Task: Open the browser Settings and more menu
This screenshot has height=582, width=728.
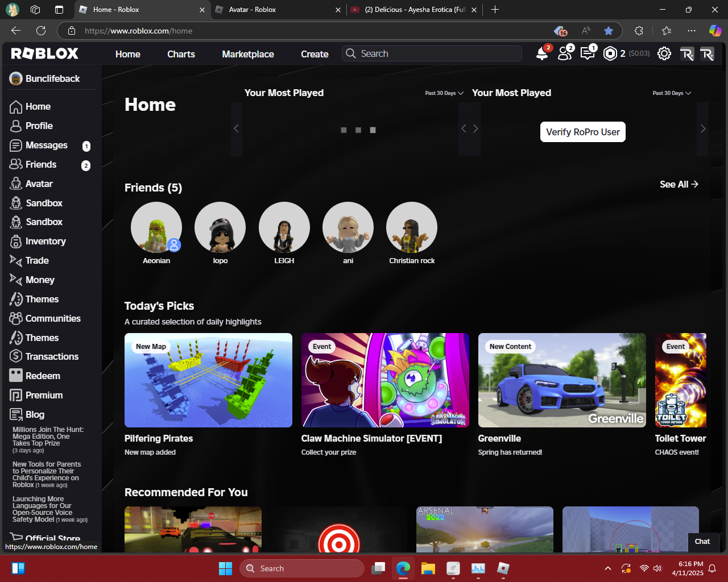Action: click(x=691, y=31)
